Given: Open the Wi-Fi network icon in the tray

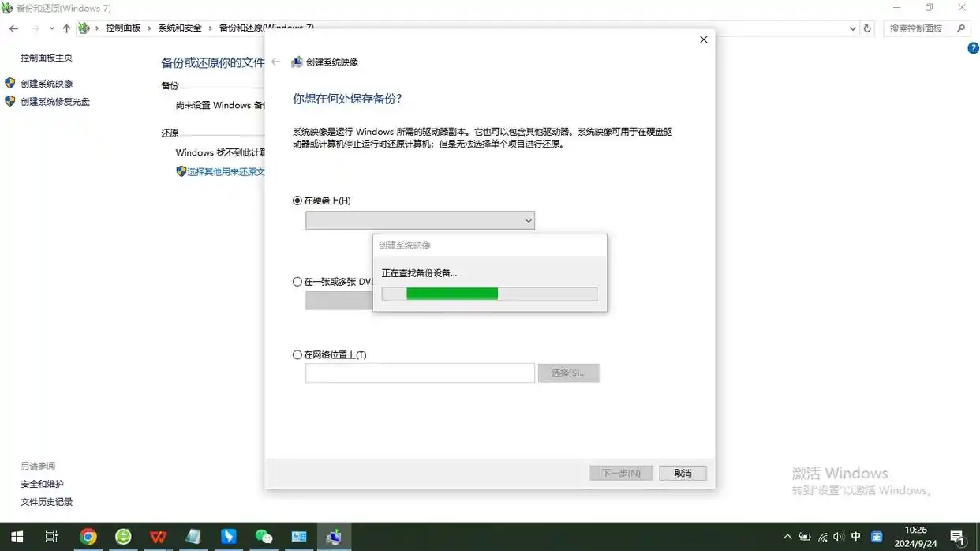Looking at the screenshot, I should click(823, 536).
